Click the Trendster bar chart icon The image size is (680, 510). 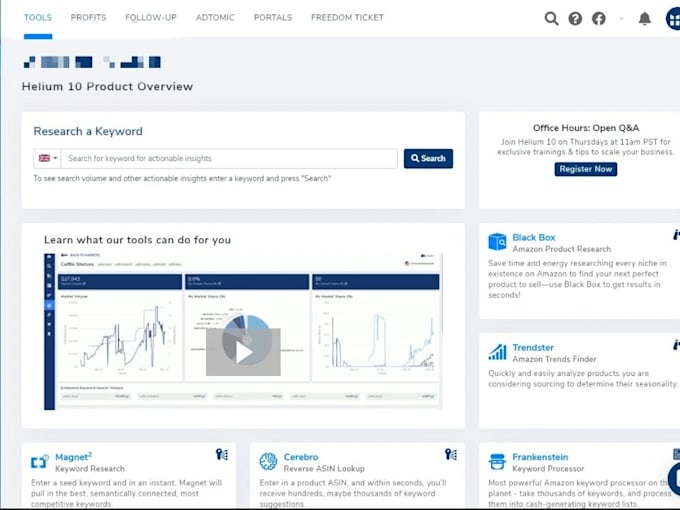click(x=497, y=352)
